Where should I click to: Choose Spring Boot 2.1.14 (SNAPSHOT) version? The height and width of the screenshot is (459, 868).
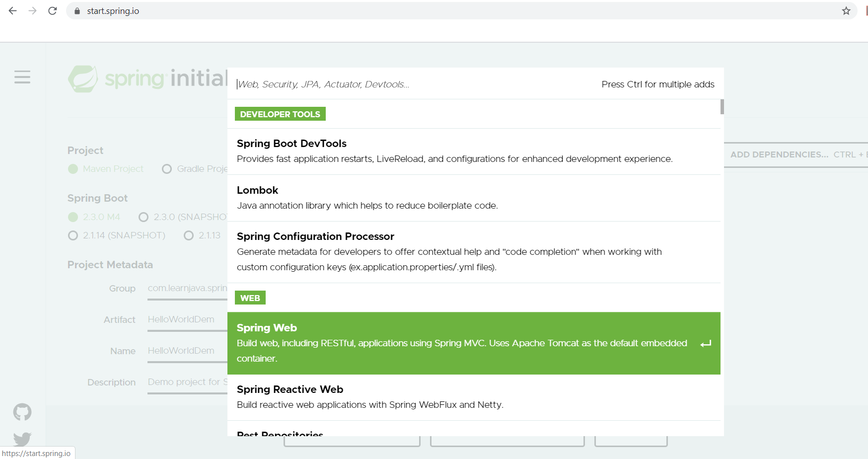click(x=73, y=235)
